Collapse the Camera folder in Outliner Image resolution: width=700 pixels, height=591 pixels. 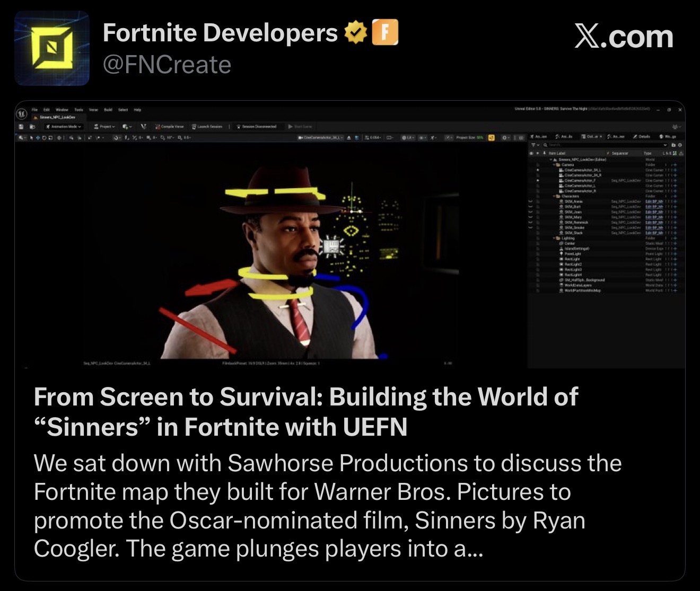[x=554, y=165]
